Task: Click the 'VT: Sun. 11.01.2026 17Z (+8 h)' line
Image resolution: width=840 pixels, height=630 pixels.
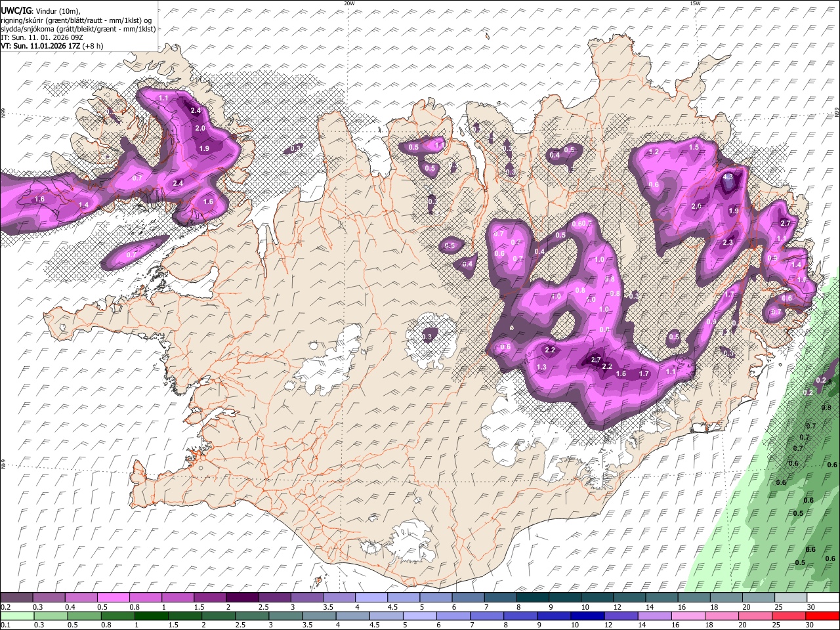Action: tap(52, 46)
